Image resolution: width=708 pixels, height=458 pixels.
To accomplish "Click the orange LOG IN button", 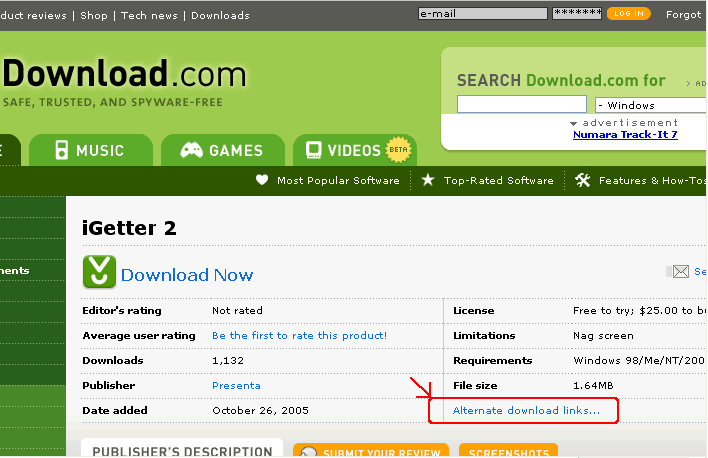I will click(x=629, y=14).
